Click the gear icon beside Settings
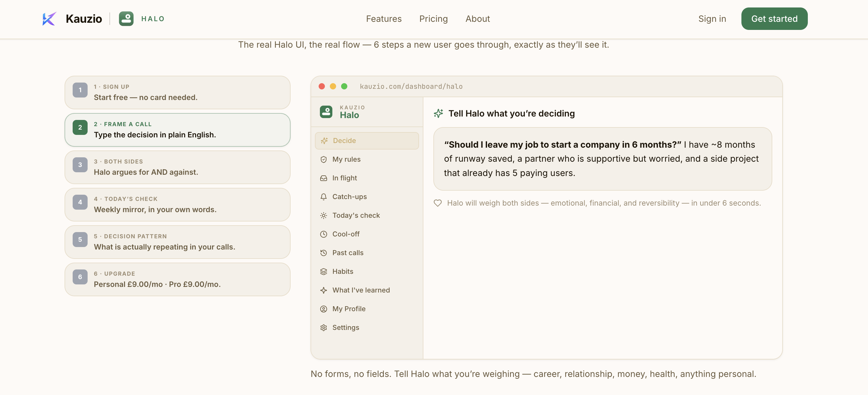This screenshot has height=395, width=868. click(x=324, y=328)
